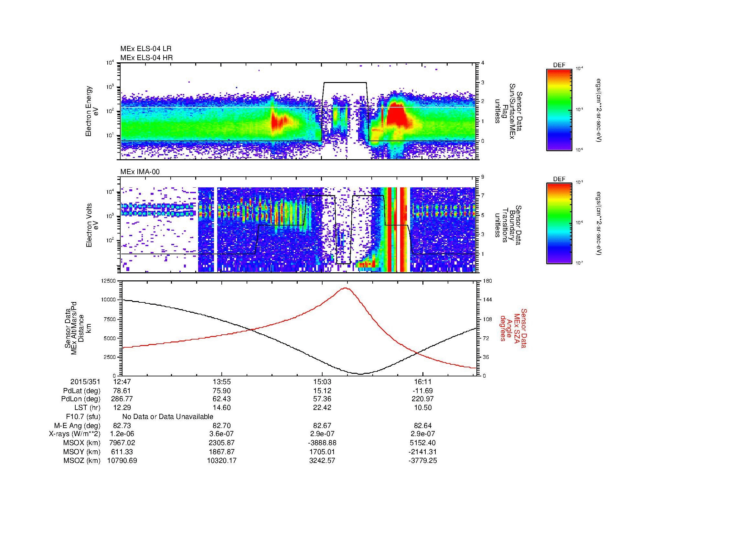The width and height of the screenshot is (756, 534).
Task: Select the 'MEx ELS-04 LR' panel title
Action: coord(146,49)
